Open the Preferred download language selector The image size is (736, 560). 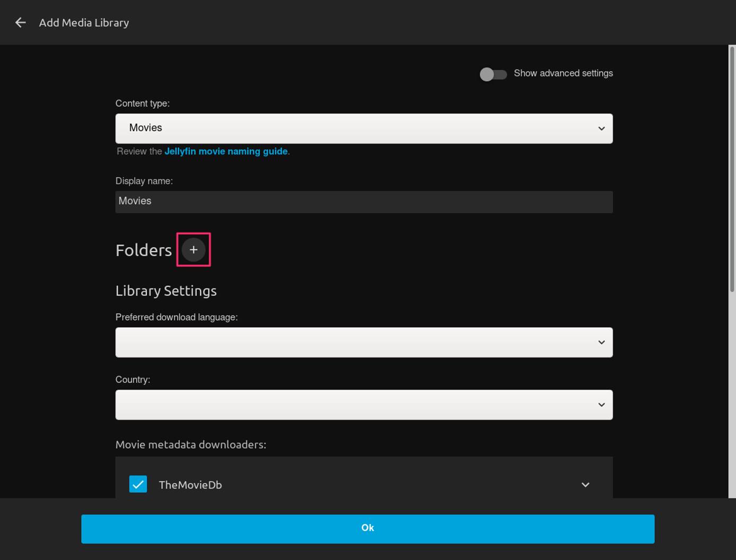[364, 342]
